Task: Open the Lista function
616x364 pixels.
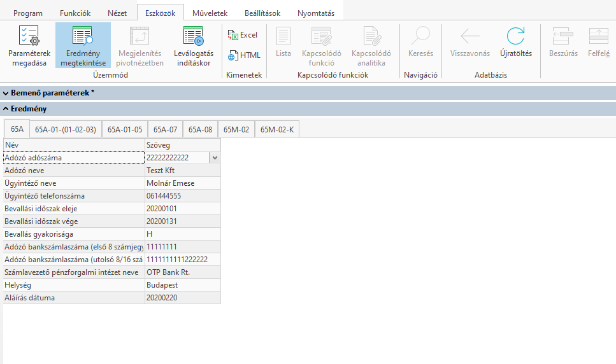Action: pyautogui.click(x=283, y=43)
